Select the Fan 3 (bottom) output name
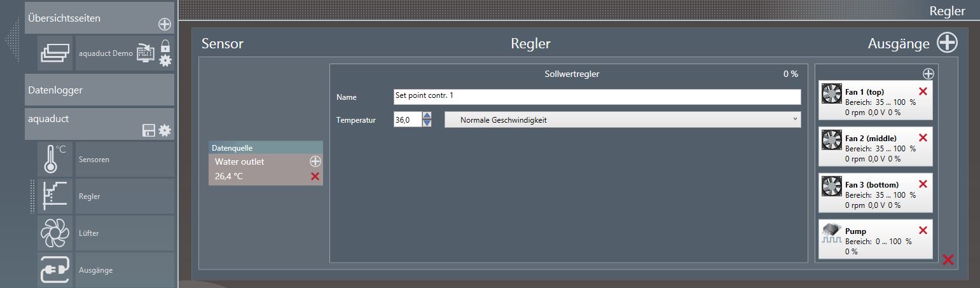Viewport: 980px width, 288px height. click(x=872, y=185)
